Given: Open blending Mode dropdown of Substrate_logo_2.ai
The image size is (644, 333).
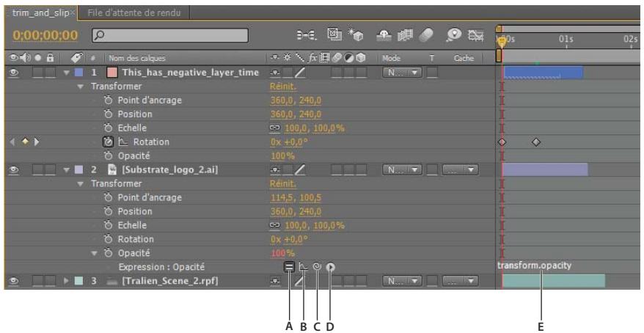Looking at the screenshot, I should pos(402,170).
